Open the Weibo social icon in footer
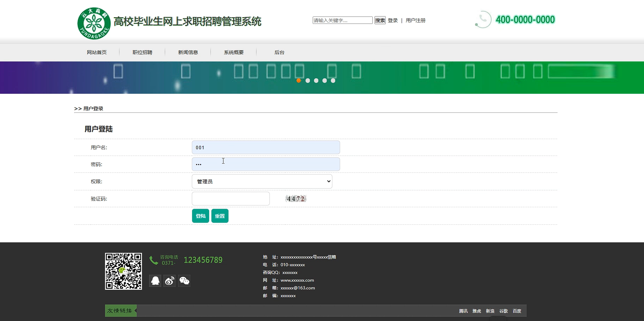The width and height of the screenshot is (644, 321). 170,281
